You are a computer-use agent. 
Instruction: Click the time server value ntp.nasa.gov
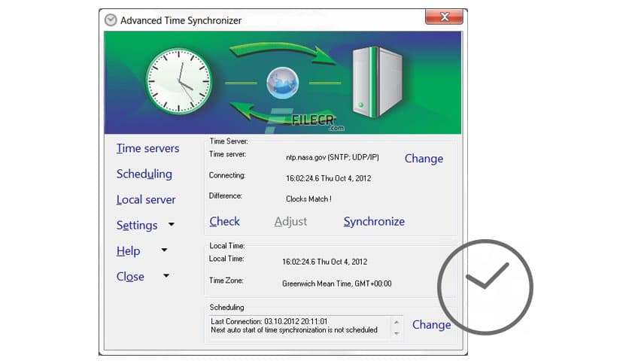pyautogui.click(x=332, y=157)
